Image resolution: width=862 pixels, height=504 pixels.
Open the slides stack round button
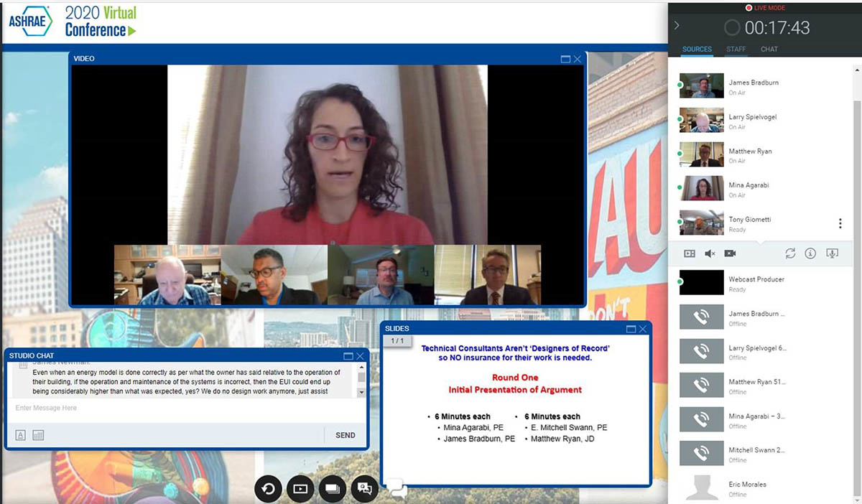point(332,489)
